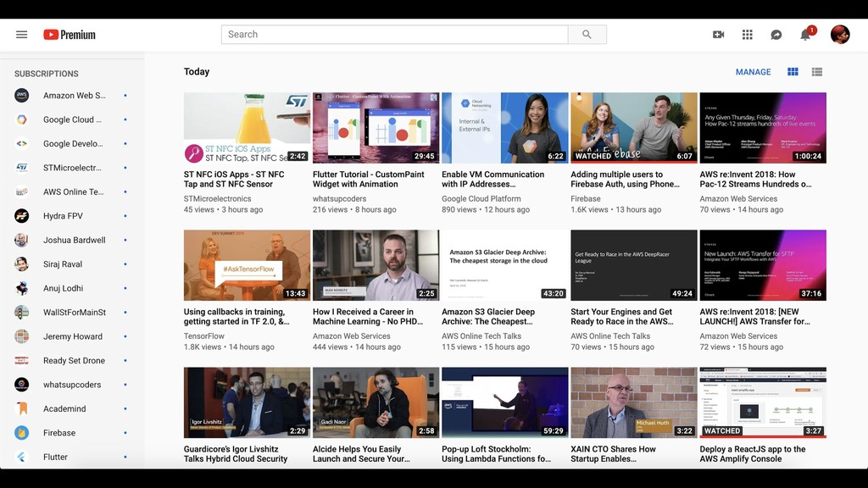The height and width of the screenshot is (488, 868).
Task: Select Hydra FPV sidebar subscription name
Action: click(x=63, y=216)
